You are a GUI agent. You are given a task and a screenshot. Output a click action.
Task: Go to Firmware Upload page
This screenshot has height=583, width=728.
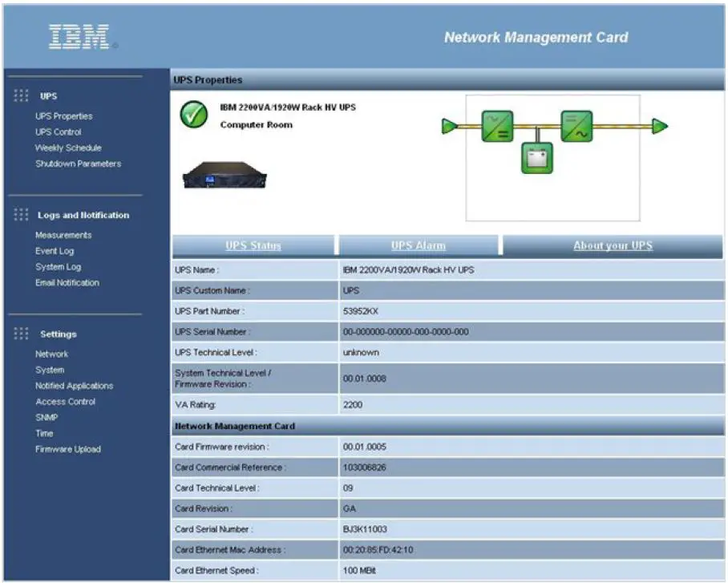click(x=67, y=449)
